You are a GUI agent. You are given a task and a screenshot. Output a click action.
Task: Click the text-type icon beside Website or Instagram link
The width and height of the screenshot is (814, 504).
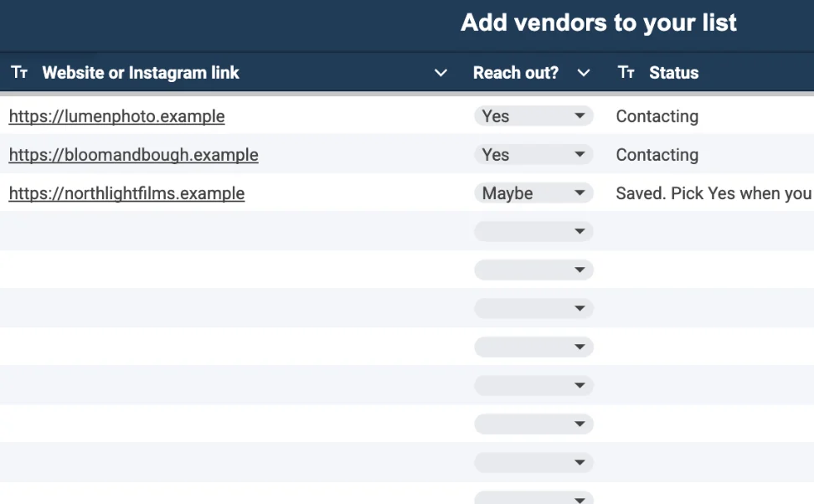pos(19,72)
